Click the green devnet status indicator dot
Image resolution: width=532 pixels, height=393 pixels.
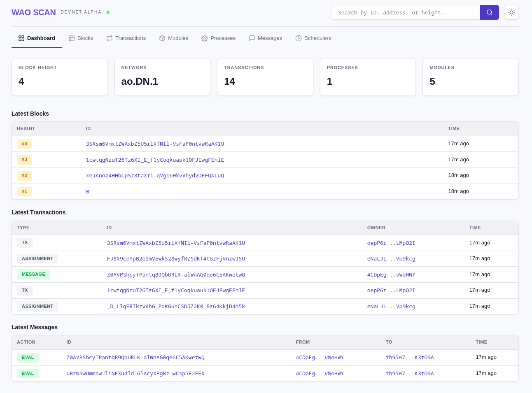pyautogui.click(x=108, y=12)
